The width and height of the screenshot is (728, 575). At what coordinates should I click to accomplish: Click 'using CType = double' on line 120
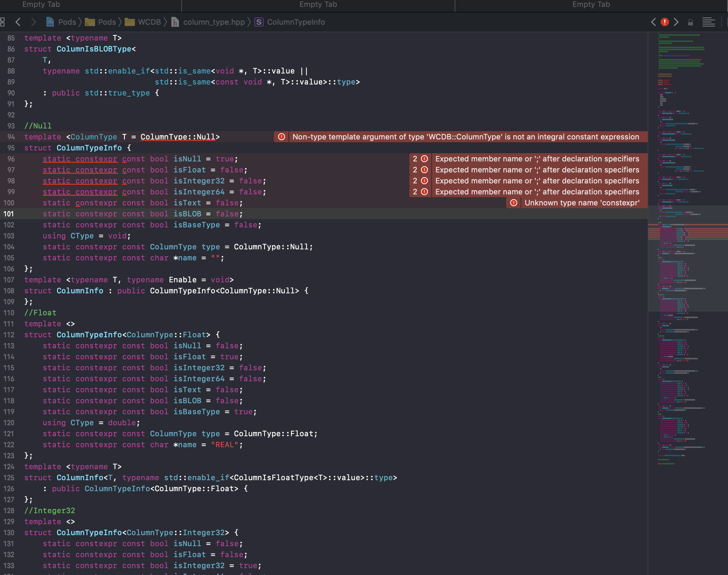point(90,422)
